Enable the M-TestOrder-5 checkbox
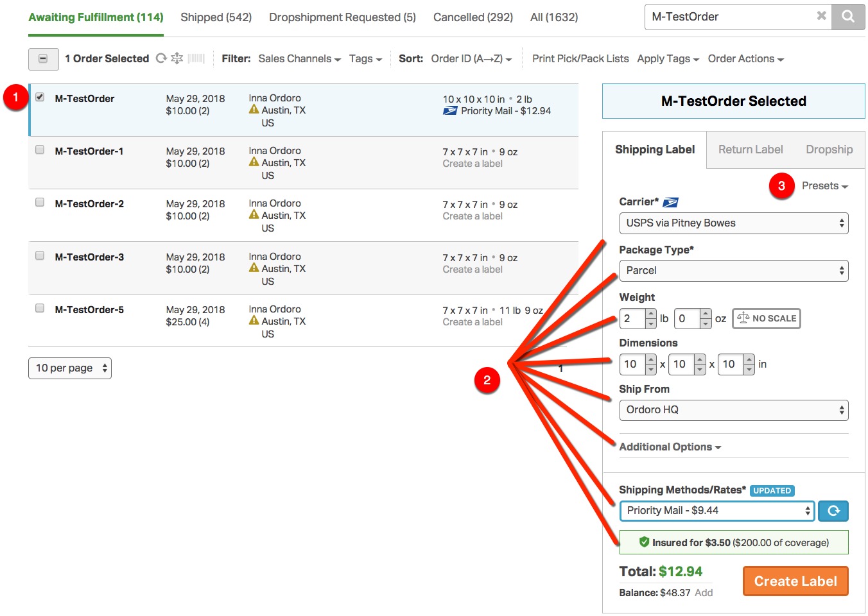Screen dimensions: 868x616 tap(40, 308)
